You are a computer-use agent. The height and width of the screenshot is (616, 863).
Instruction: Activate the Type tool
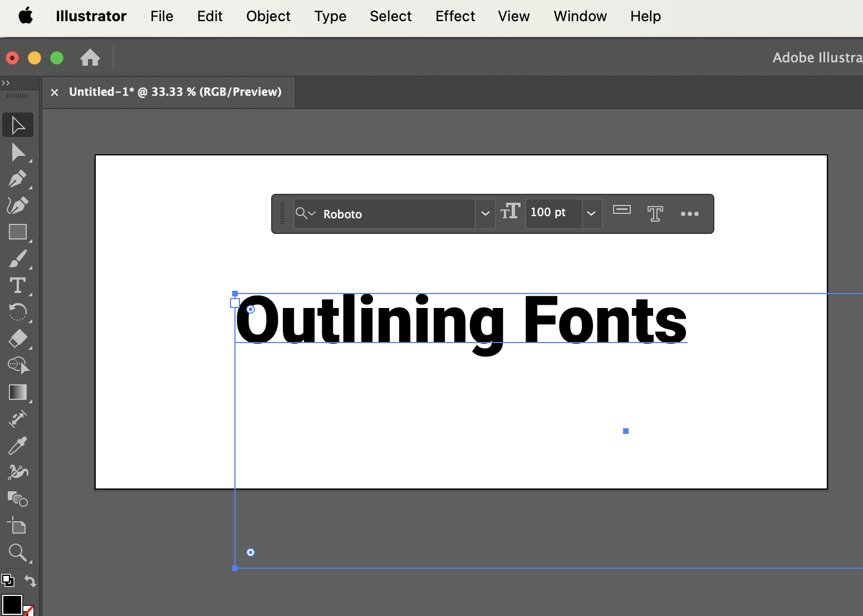click(x=18, y=285)
